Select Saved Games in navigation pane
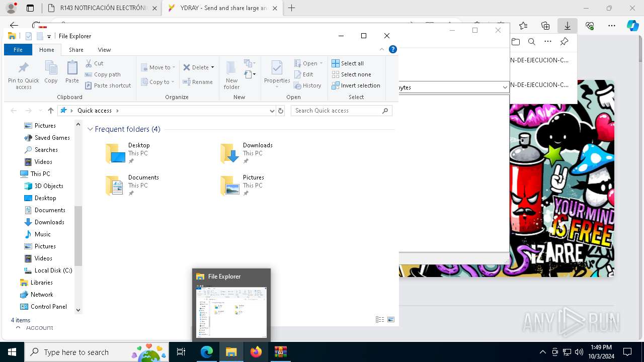Viewport: 644px width, 362px height. (x=47, y=138)
